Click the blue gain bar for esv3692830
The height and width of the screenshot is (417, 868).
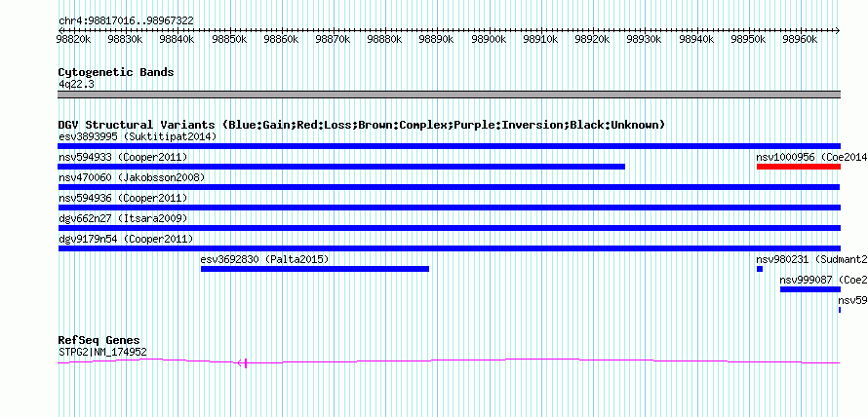(x=315, y=269)
